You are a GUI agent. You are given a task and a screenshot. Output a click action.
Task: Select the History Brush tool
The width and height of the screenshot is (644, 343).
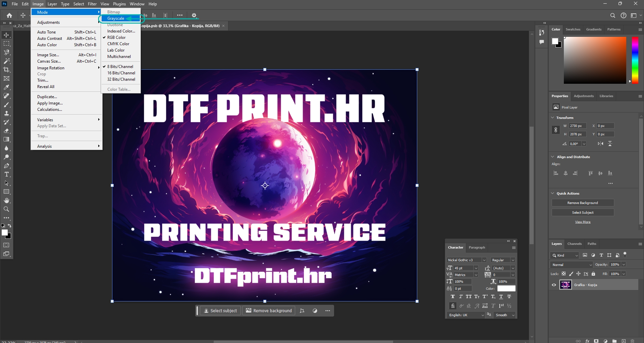click(x=6, y=122)
